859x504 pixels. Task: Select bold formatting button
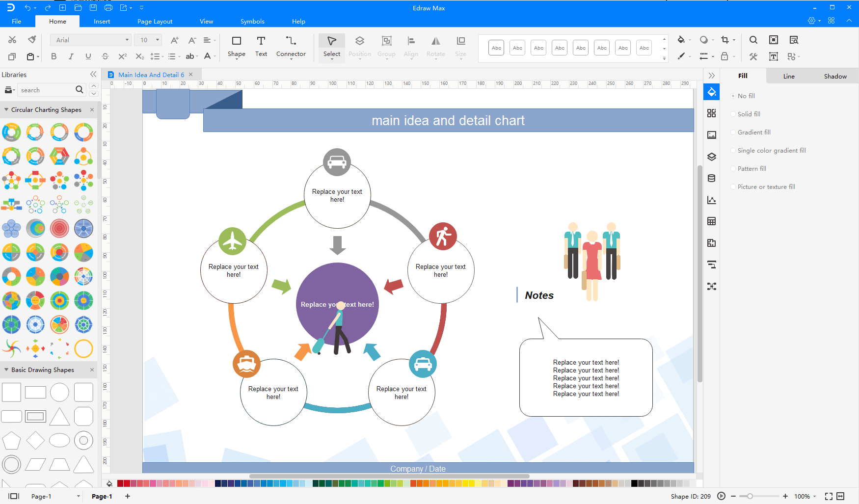coord(54,56)
